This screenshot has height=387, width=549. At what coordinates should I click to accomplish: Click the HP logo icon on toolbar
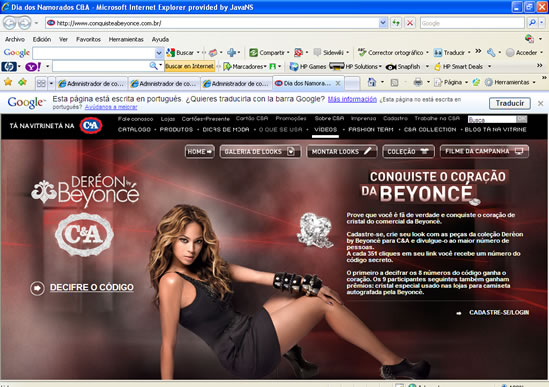[8, 66]
